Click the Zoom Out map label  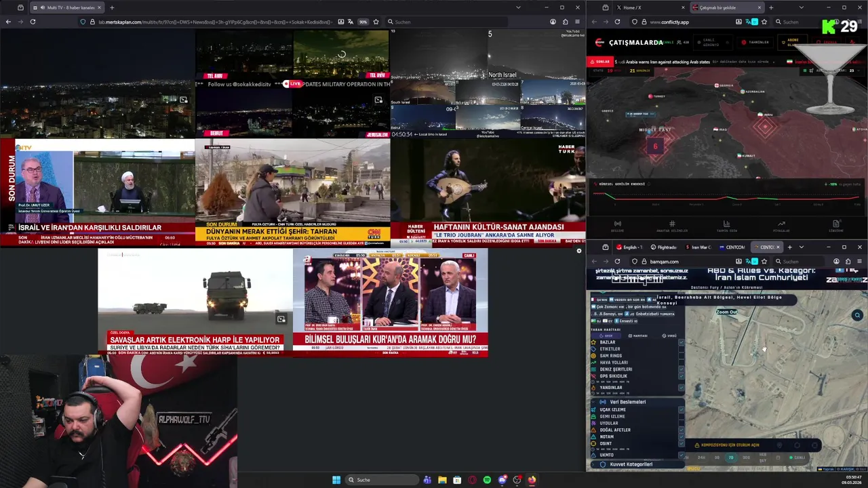pyautogui.click(x=726, y=312)
